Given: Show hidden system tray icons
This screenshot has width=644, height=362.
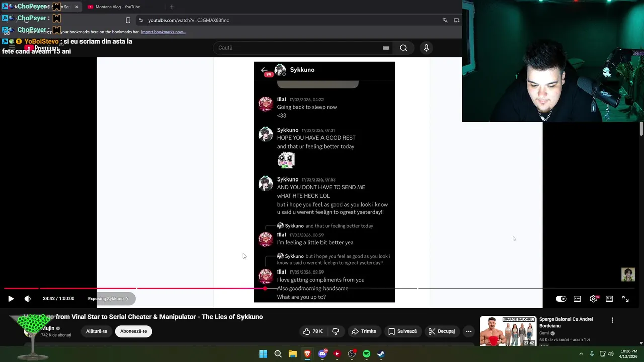Looking at the screenshot, I should point(581,354).
